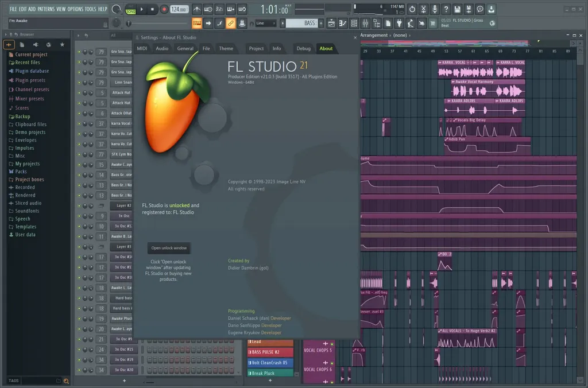This screenshot has height=388, width=588.
Task: Toggle step editing icon
Action: click(x=219, y=23)
